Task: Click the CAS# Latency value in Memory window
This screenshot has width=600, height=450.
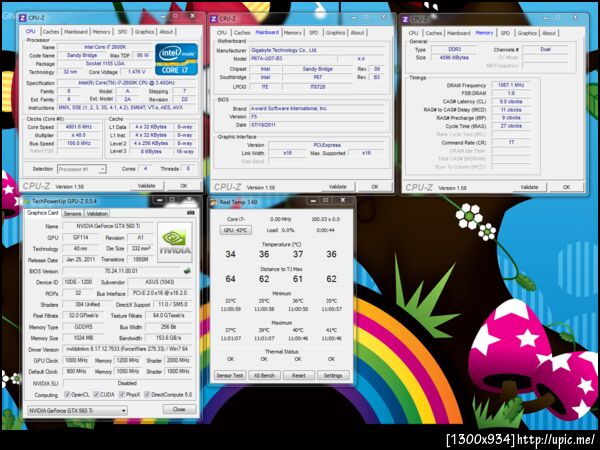Action: pos(511,101)
